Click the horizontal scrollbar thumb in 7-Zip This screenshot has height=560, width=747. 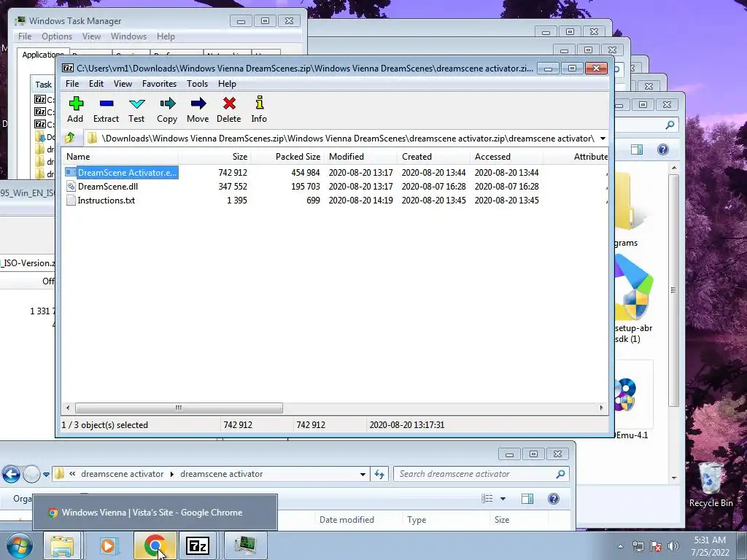179,408
